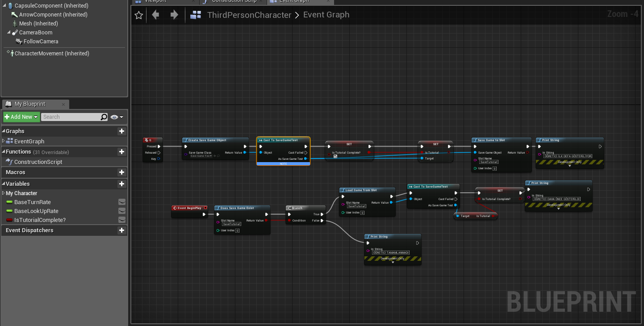Select the ConstructionScript function icon
Image resolution: width=644 pixels, height=326 pixels.
[x=9, y=162]
